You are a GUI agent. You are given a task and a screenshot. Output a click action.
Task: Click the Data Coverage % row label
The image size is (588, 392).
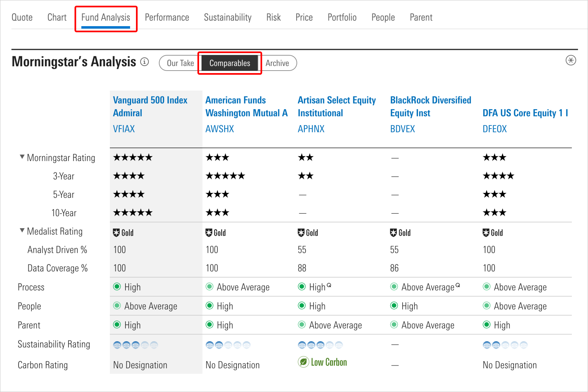click(x=58, y=268)
